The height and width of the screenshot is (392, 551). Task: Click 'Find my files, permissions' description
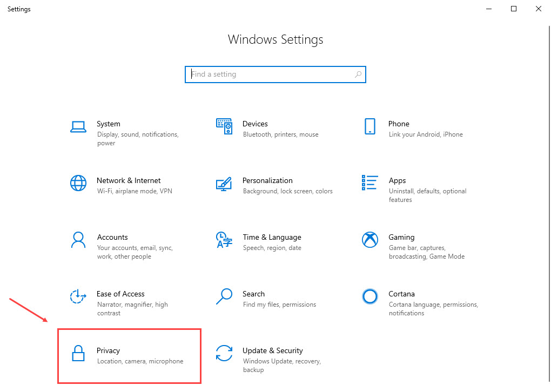tap(279, 305)
